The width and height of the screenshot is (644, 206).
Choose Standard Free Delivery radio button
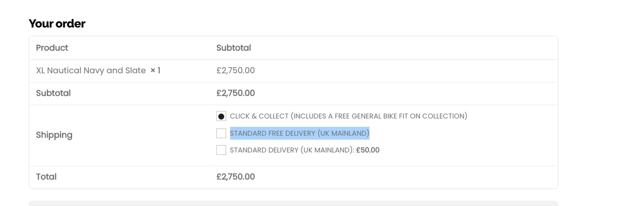click(x=221, y=133)
